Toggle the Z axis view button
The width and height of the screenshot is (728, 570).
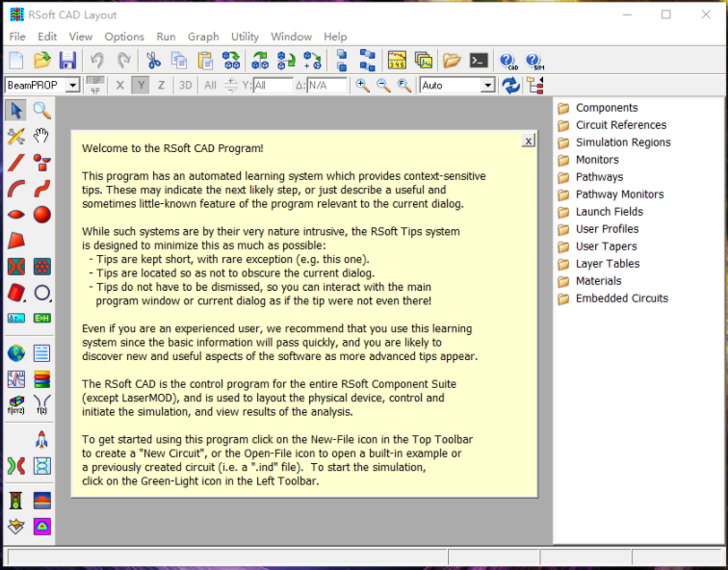[x=161, y=86]
